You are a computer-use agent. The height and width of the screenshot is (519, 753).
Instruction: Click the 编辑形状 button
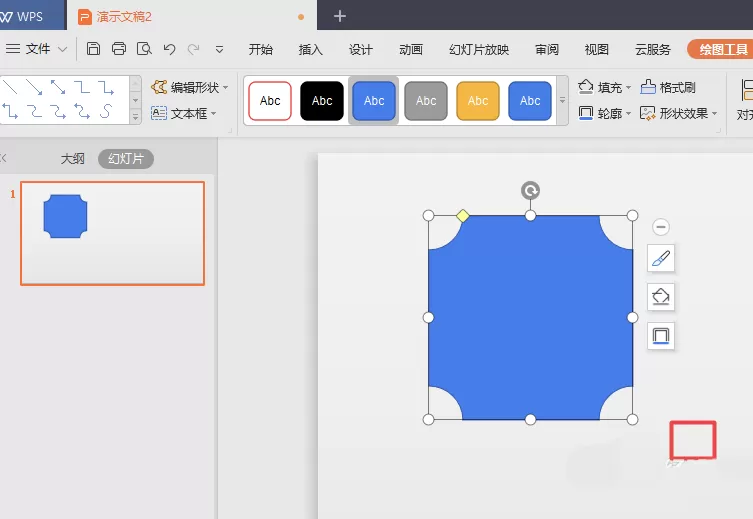click(189, 87)
